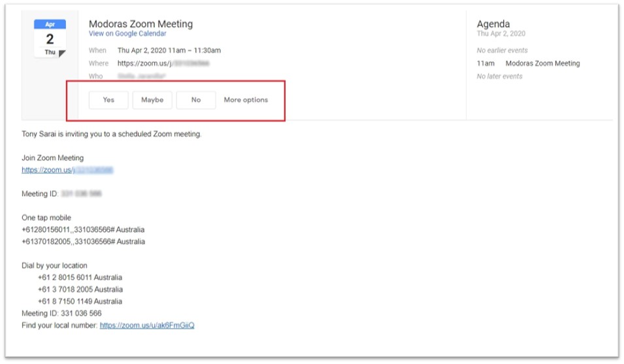The width and height of the screenshot is (624, 364).
Task: Click the Modoras Zoom Meeting invitation title
Action: coord(140,24)
